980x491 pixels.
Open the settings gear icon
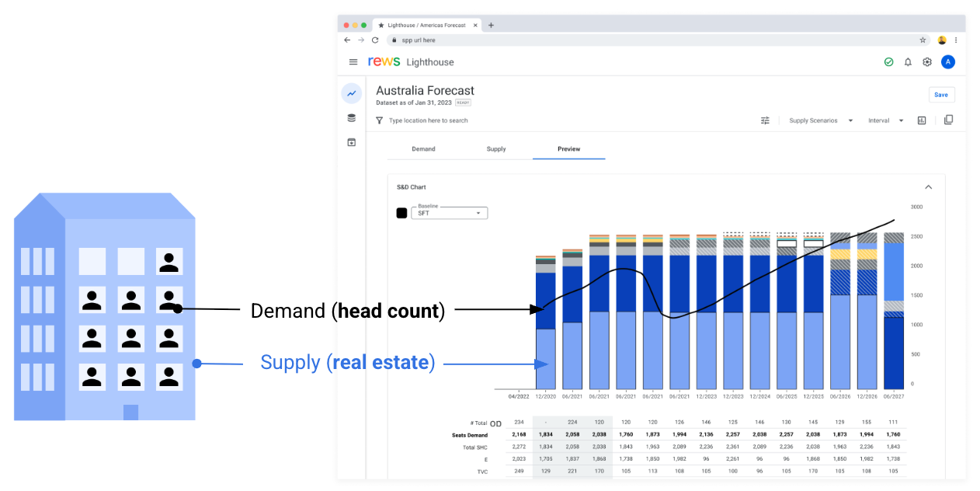[926, 62]
